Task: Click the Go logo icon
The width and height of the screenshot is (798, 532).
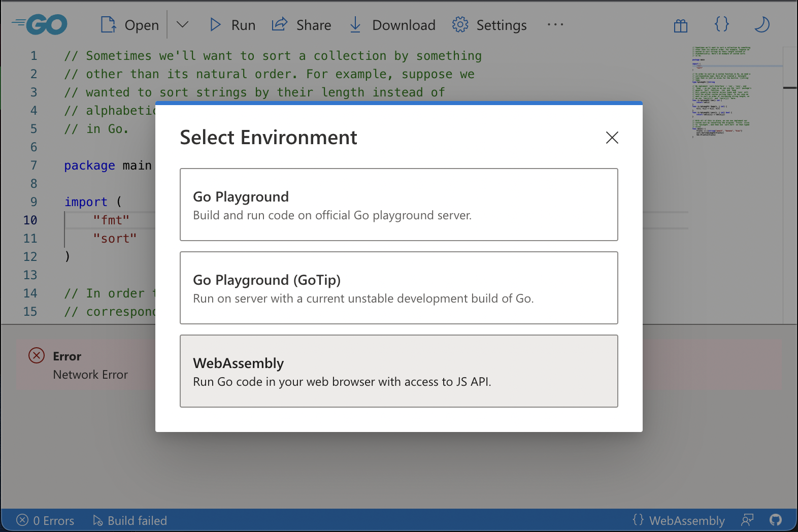Action: click(x=40, y=24)
